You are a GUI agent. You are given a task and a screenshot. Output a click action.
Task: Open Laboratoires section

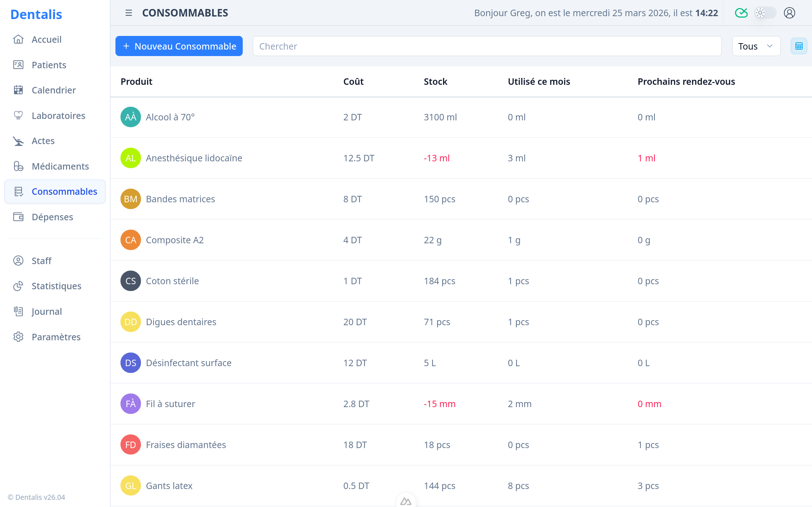(58, 116)
